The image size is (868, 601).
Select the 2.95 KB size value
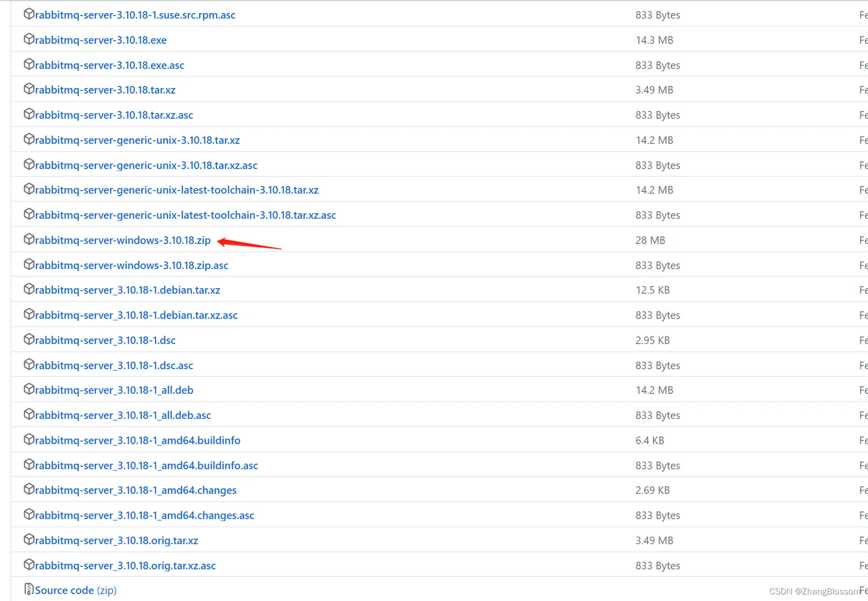coord(652,340)
